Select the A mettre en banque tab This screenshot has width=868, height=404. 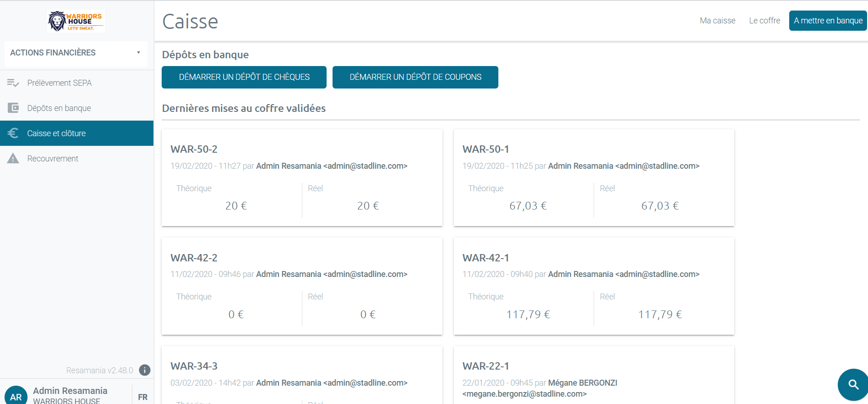click(x=828, y=21)
